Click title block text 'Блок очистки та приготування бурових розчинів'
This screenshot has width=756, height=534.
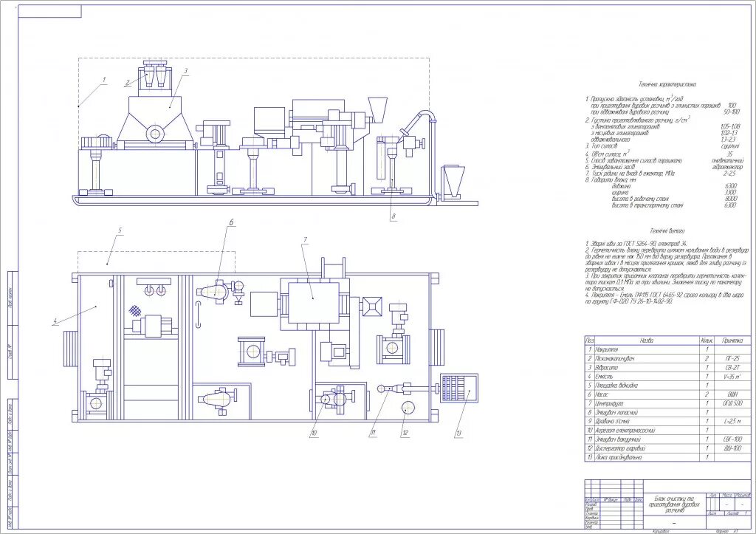click(675, 504)
